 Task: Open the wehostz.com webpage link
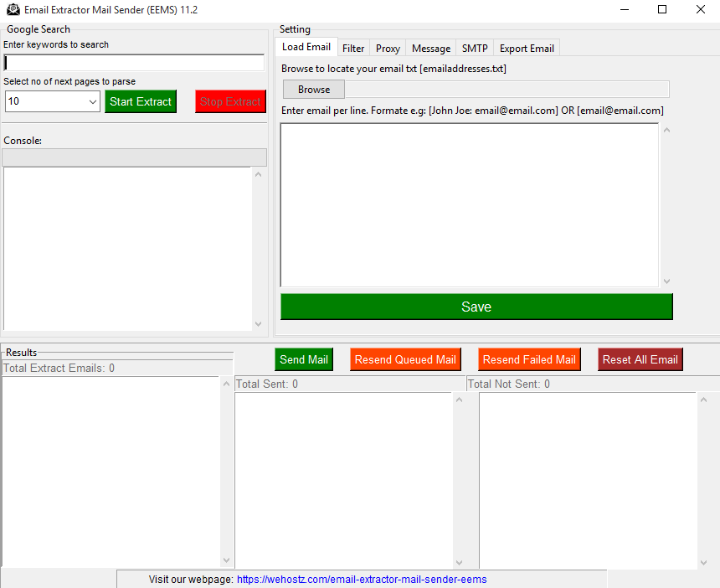[x=362, y=580]
